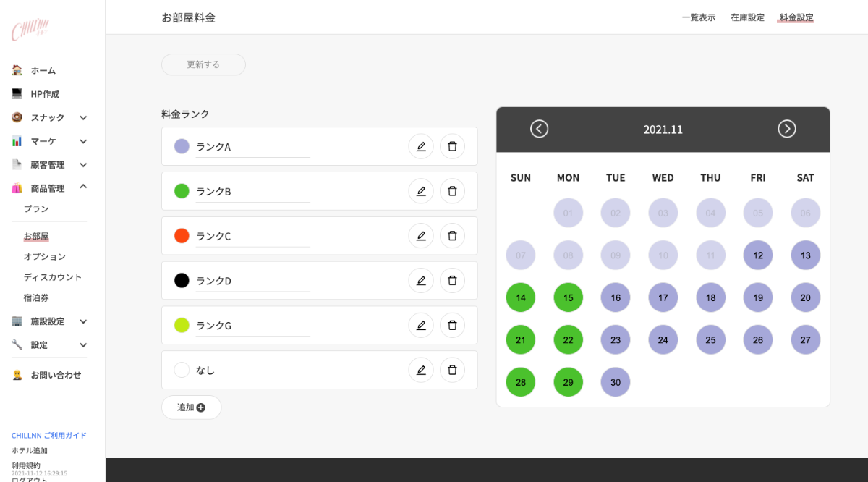Delete ランクB using its trash icon
This screenshot has height=482, width=868.
(452, 191)
